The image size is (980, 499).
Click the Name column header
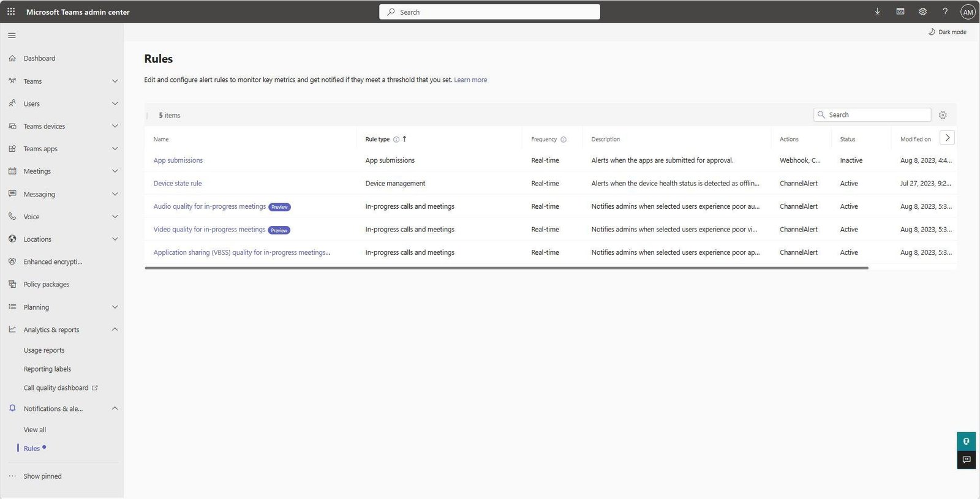161,140
